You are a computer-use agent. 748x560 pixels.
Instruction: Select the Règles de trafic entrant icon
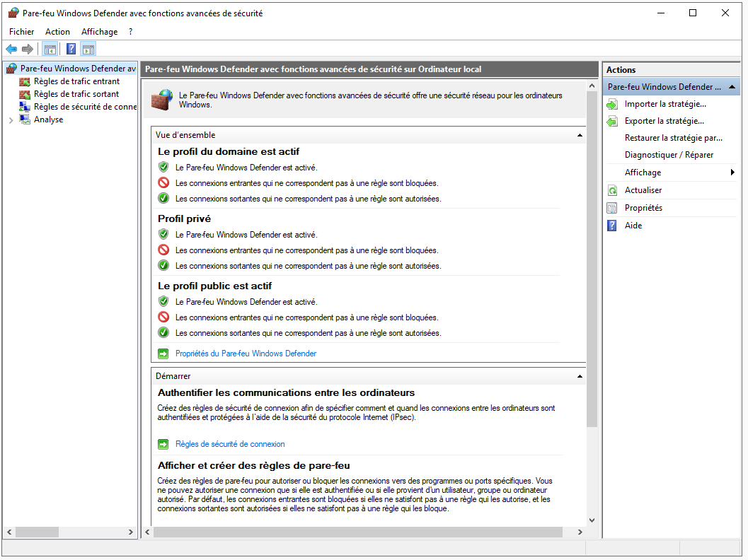pos(24,81)
